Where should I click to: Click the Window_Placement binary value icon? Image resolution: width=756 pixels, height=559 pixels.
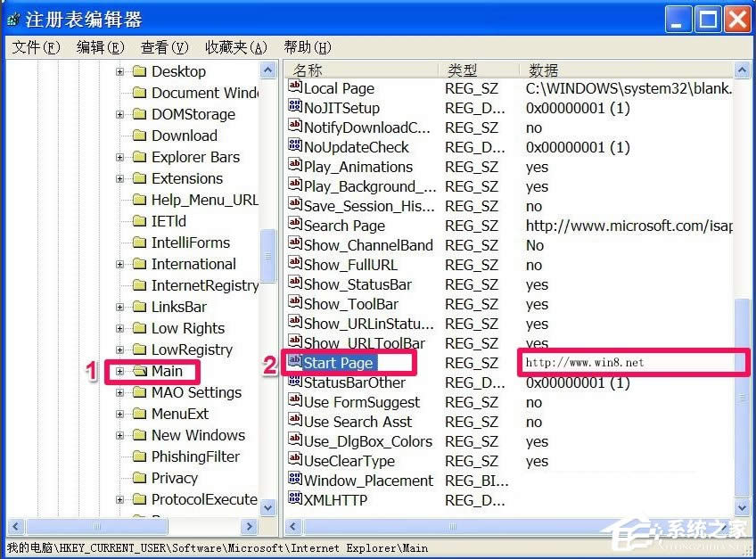click(294, 481)
